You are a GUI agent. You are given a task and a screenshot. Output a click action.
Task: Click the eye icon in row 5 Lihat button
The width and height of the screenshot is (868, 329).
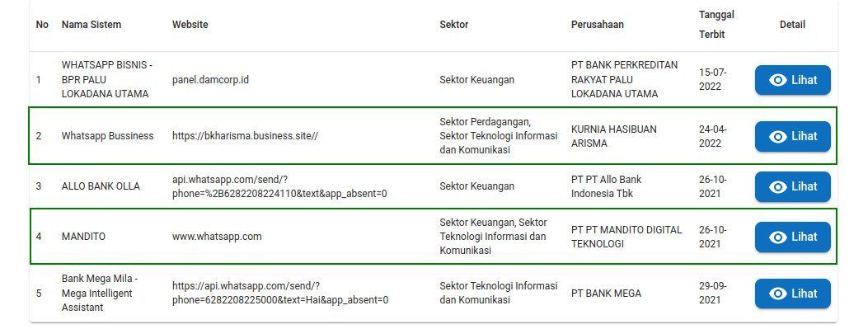click(778, 294)
